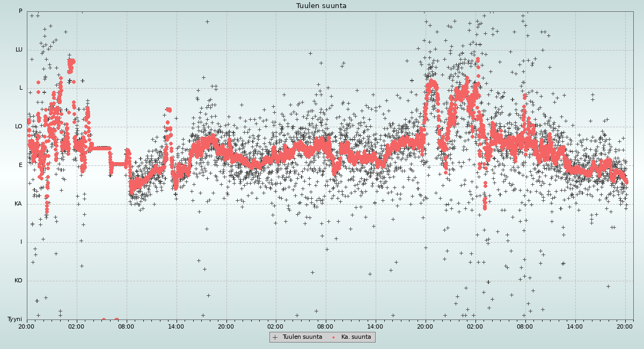
Task: Click the leftmost 20:00 time axis label
Action: (26, 326)
